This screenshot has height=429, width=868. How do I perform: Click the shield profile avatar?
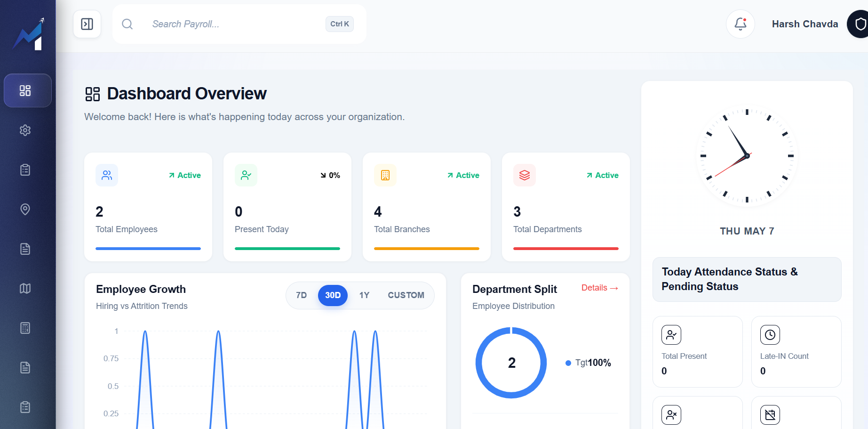[x=858, y=24]
